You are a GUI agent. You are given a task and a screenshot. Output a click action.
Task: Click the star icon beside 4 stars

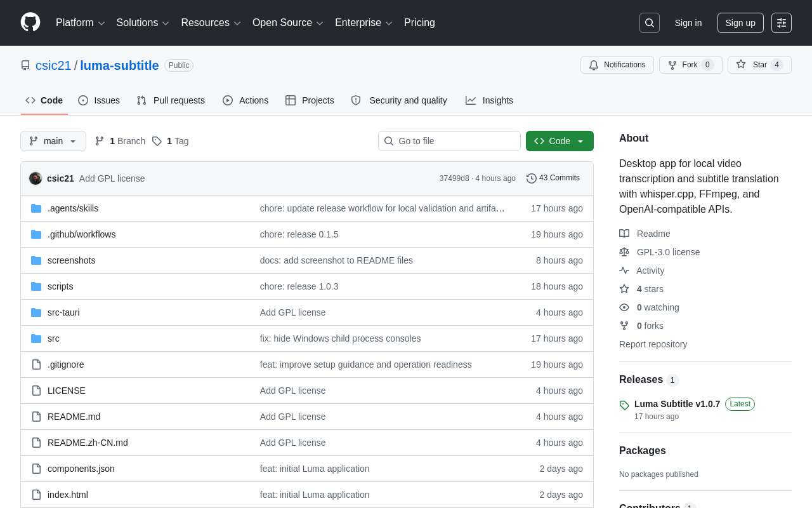[x=624, y=289]
